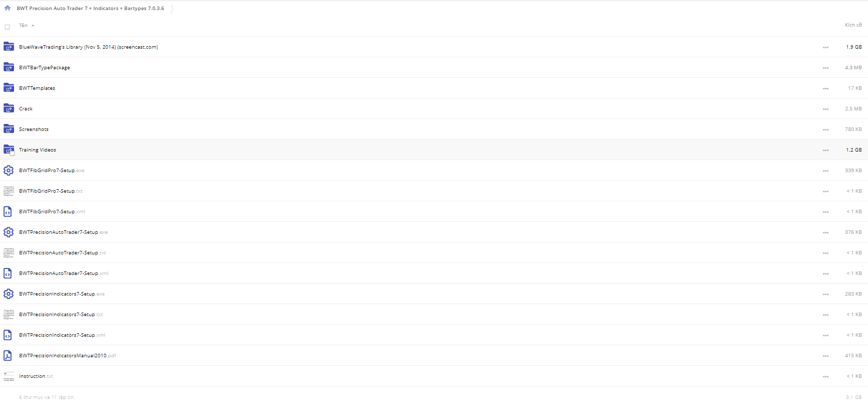Open the BlueWaveTrading's Library folder name

click(x=88, y=47)
